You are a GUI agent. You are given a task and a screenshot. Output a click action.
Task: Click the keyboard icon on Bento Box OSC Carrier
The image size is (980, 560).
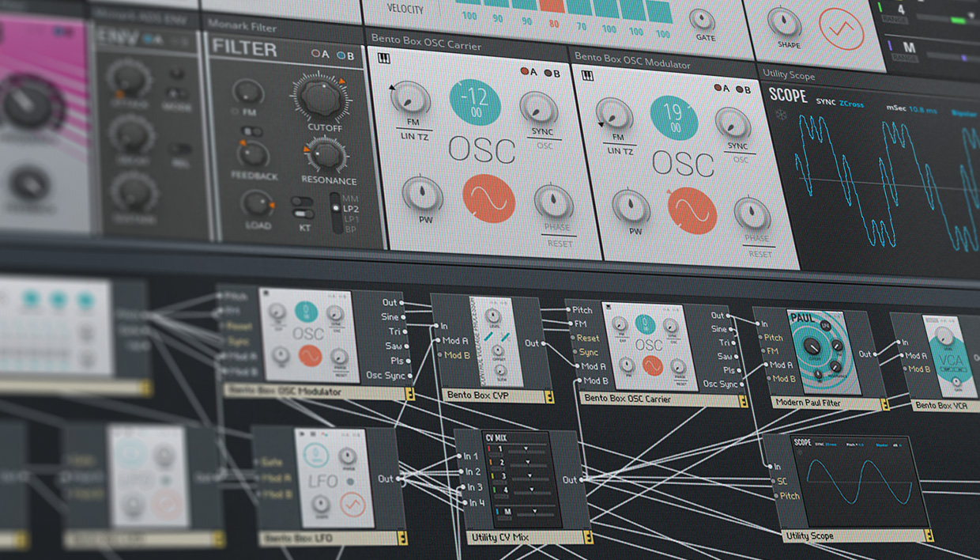click(x=384, y=57)
